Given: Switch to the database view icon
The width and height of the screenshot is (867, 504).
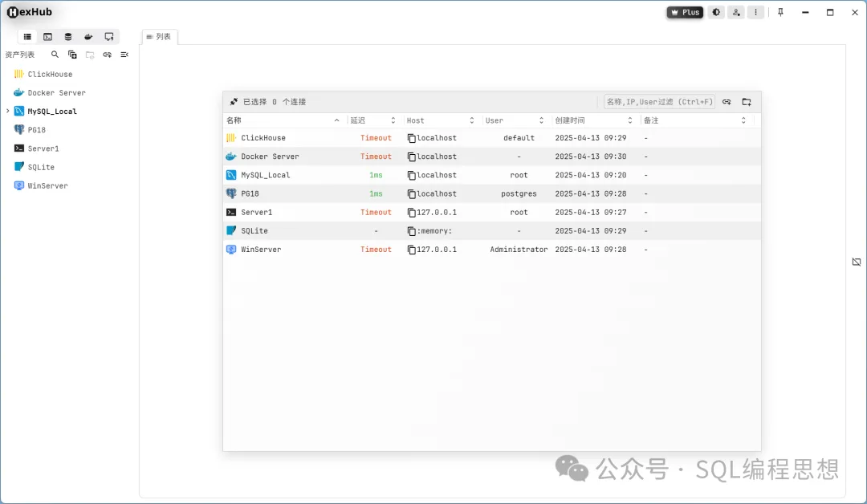Looking at the screenshot, I should (x=68, y=36).
